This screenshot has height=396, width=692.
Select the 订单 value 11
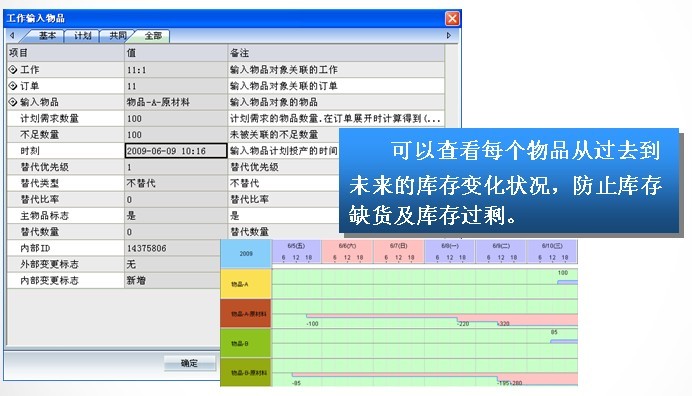pos(176,86)
